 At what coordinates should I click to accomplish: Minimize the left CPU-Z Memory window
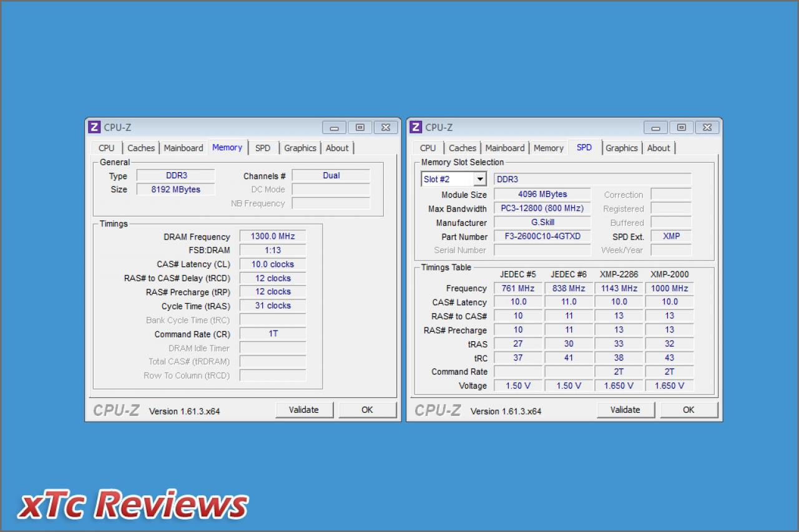(x=334, y=127)
